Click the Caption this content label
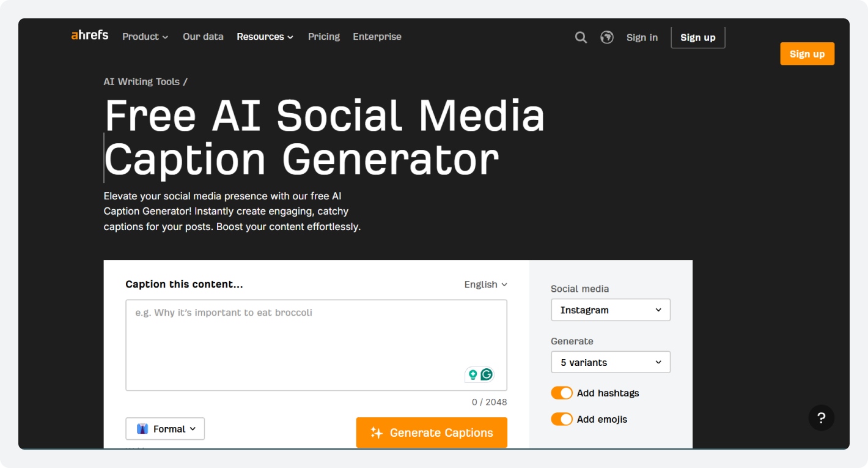The width and height of the screenshot is (868, 468). pos(184,284)
